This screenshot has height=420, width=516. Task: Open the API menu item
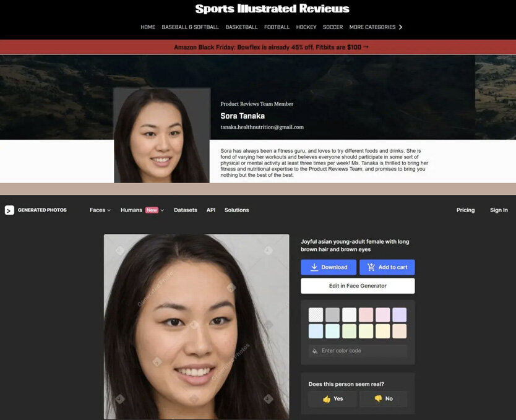click(211, 210)
